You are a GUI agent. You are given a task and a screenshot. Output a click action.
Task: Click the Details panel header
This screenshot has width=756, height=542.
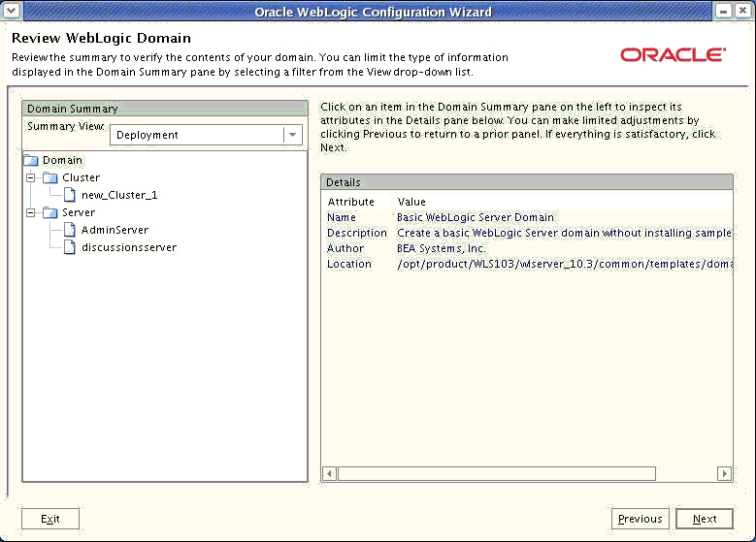coord(527,182)
